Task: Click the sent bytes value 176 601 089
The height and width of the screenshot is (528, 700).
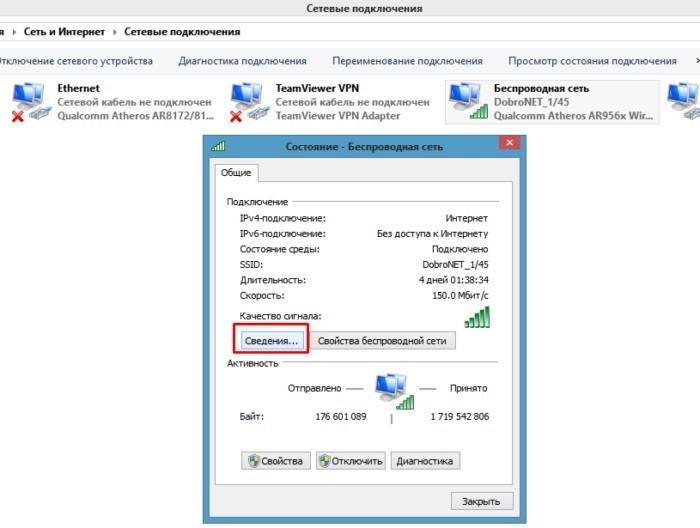Action: 341,416
